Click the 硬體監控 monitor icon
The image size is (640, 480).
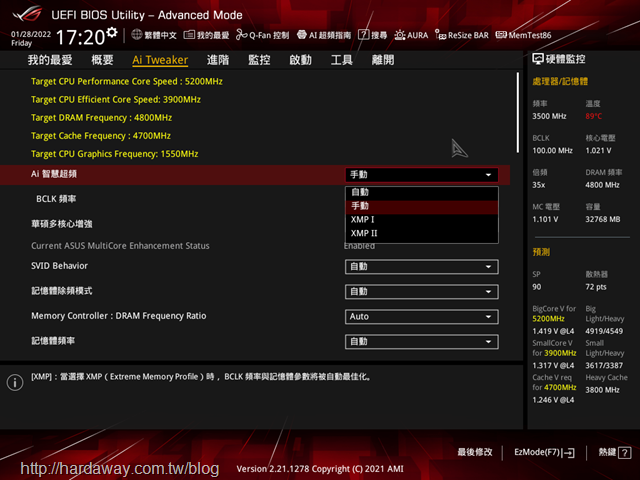click(x=538, y=59)
